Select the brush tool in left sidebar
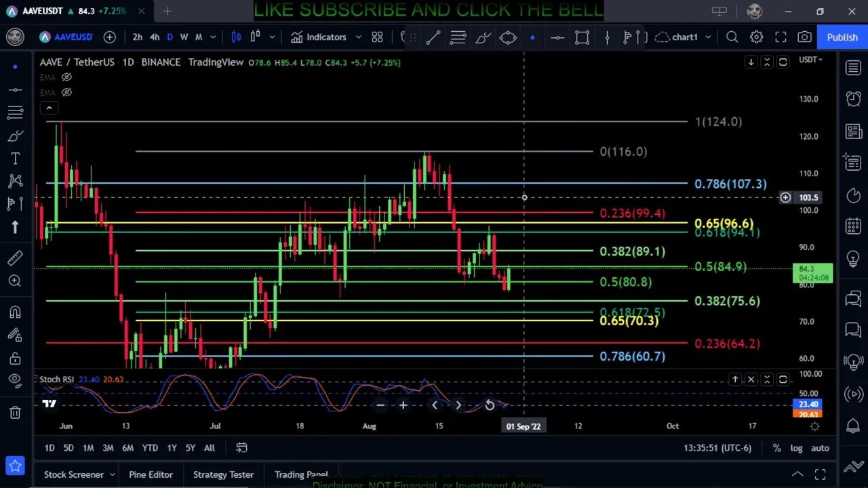 (x=15, y=136)
